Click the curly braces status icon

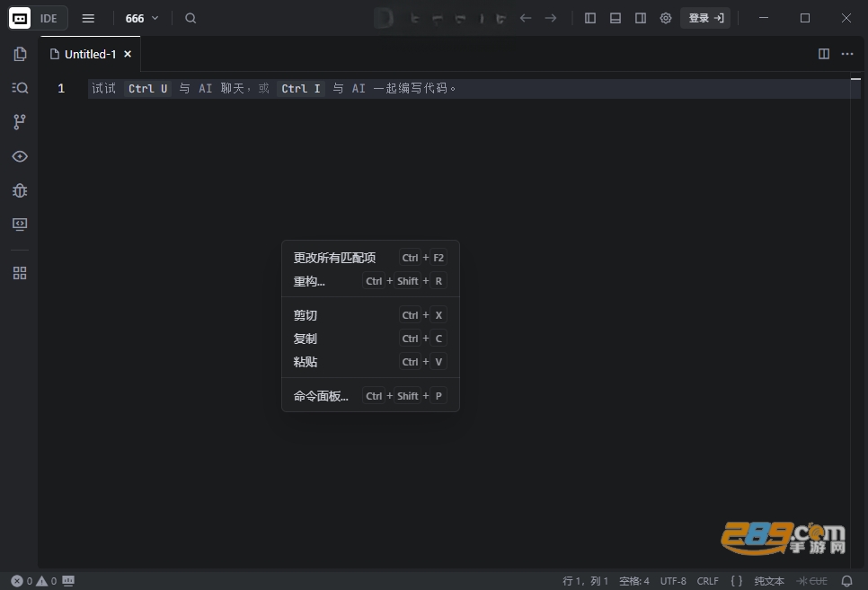point(736,581)
